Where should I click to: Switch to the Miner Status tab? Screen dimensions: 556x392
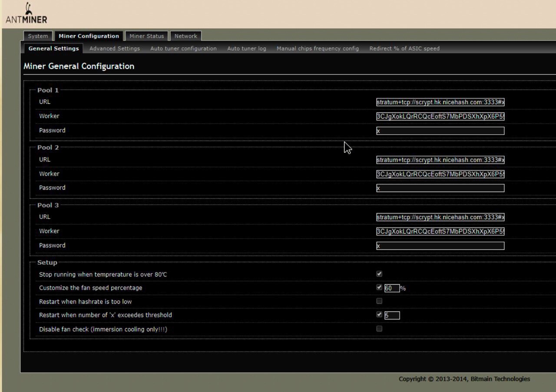click(x=147, y=36)
